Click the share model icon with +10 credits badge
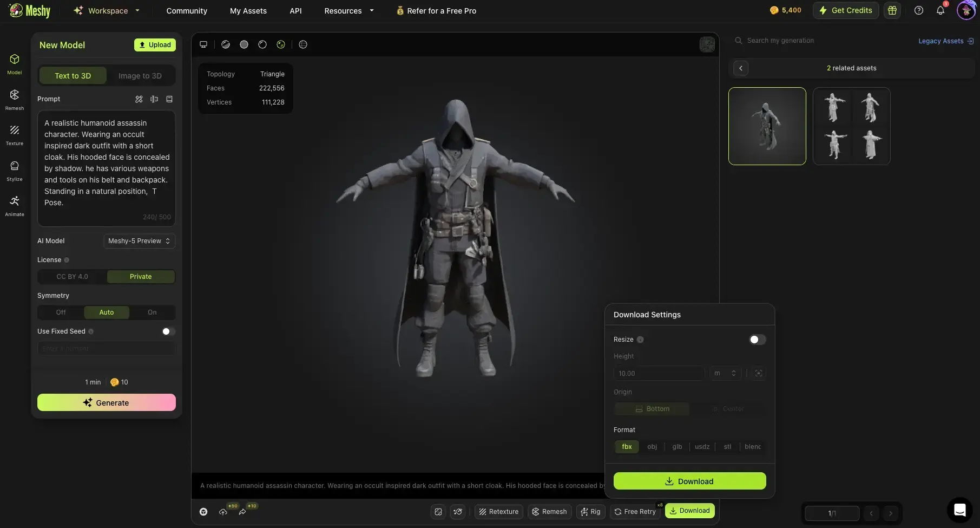980x528 pixels. pos(242,512)
